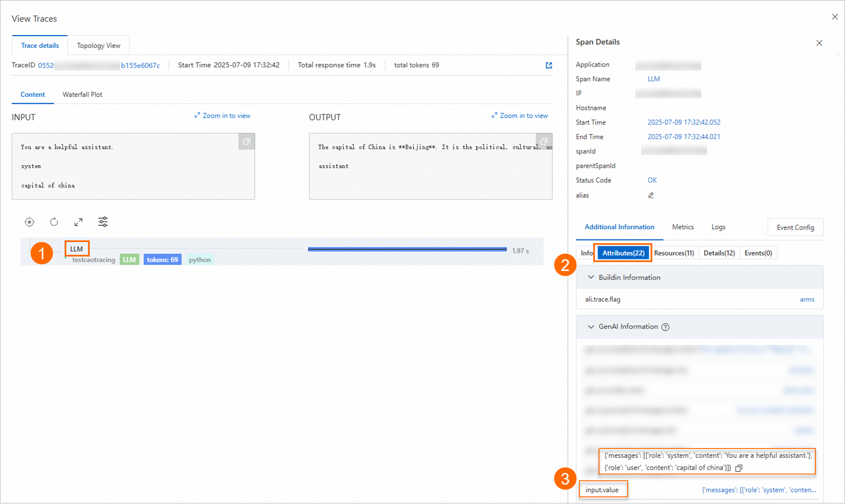Click the Total response time 1.9s text
845x504 pixels.
(337, 65)
